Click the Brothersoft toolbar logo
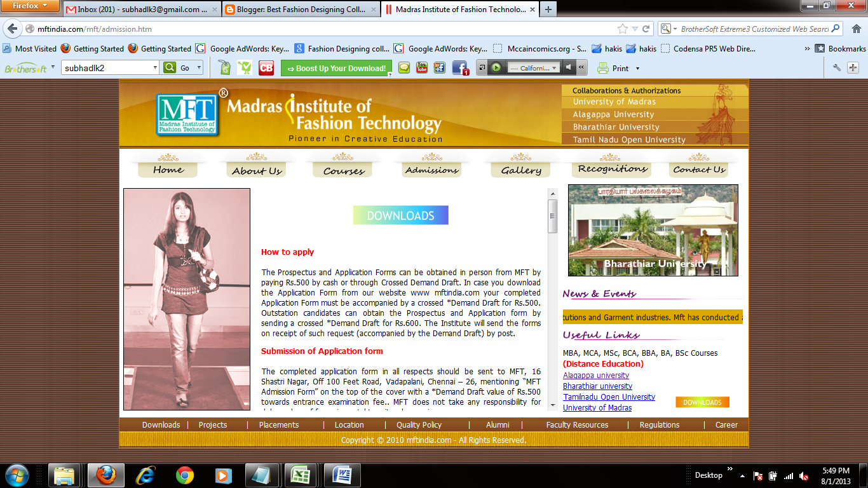Screen dimensions: 868x488 [x=25, y=69]
